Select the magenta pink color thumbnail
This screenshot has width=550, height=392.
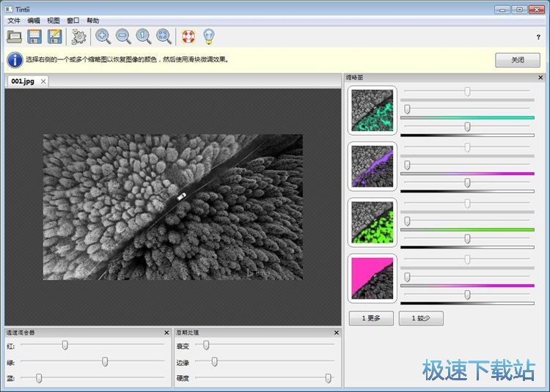tap(373, 278)
